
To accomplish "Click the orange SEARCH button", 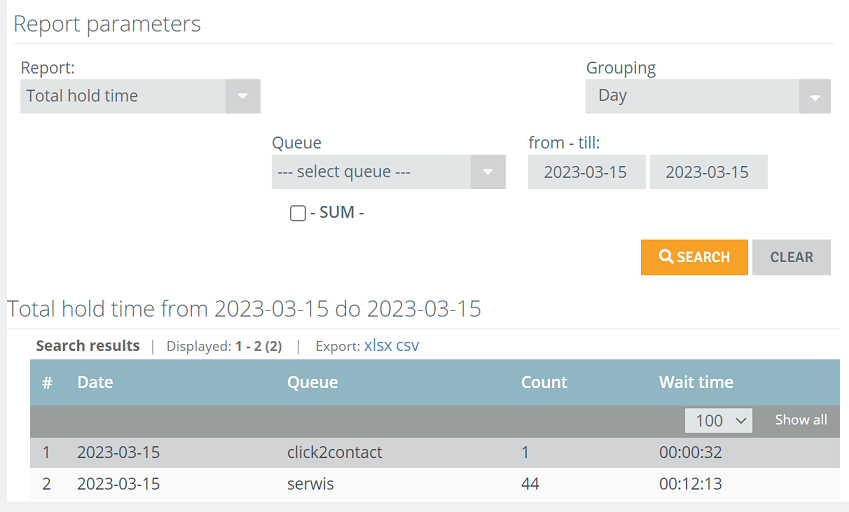I will [x=694, y=257].
